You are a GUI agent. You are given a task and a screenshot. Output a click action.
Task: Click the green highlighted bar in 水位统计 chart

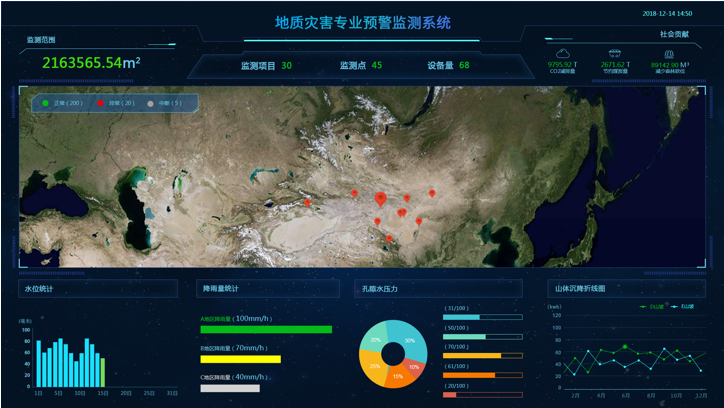102,372
